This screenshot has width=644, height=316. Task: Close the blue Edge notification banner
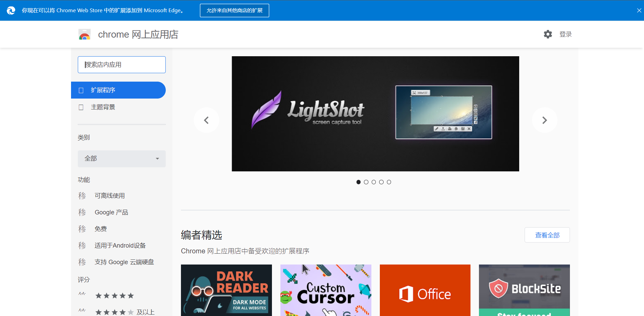639,10
